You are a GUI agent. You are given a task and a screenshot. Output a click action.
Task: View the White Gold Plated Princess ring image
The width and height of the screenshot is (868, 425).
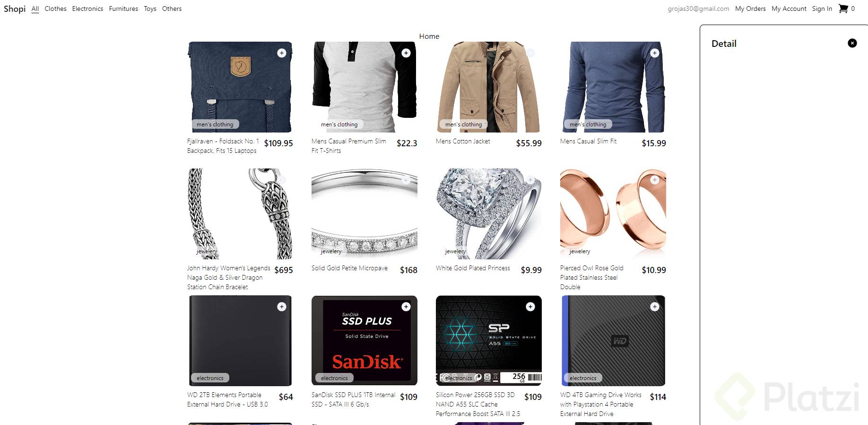coord(489,214)
